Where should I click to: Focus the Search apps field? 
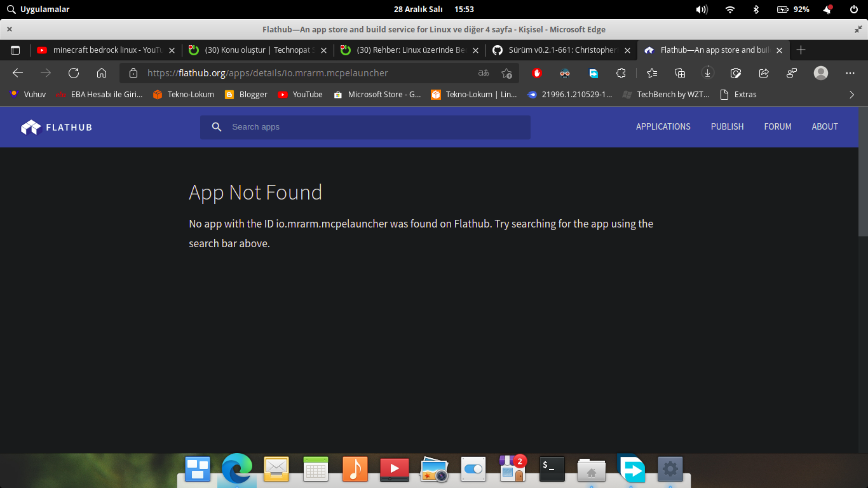[x=365, y=127]
